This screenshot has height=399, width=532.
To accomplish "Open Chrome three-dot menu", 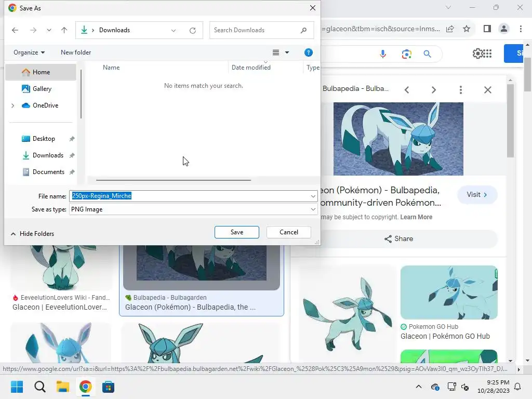I will 521,29.
